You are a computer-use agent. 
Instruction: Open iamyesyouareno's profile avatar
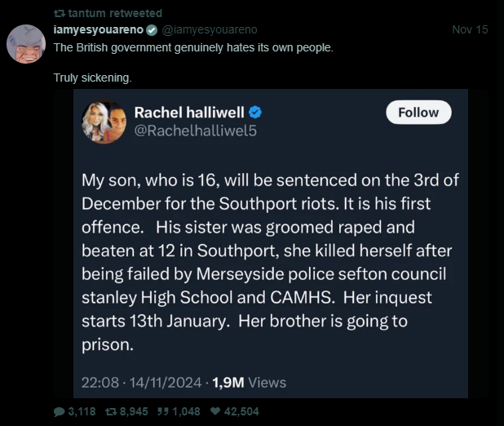25,43
